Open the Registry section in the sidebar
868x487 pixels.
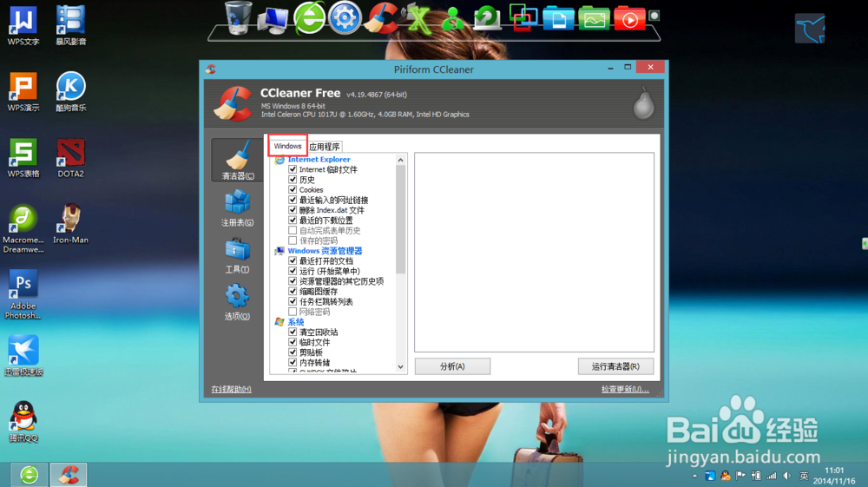click(x=238, y=207)
